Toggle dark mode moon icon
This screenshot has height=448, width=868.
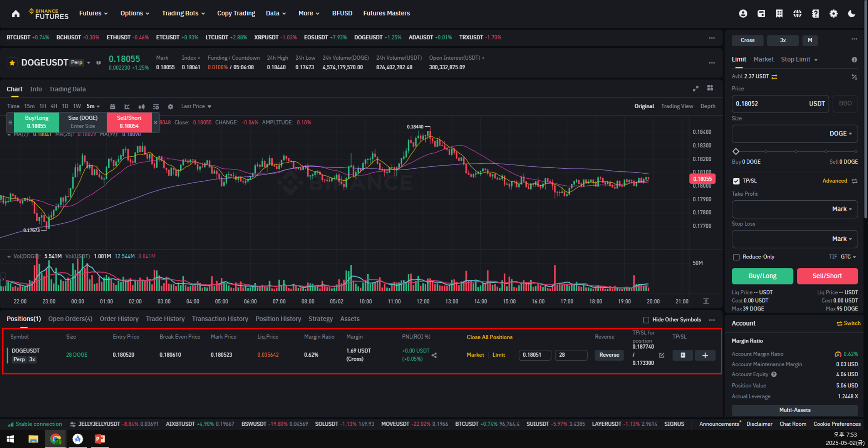point(851,14)
